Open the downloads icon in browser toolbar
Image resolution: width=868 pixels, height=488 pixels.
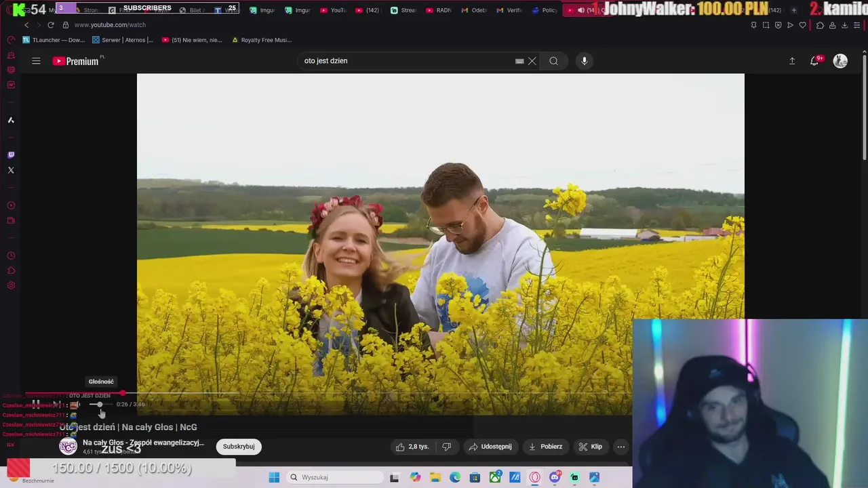[x=845, y=25]
